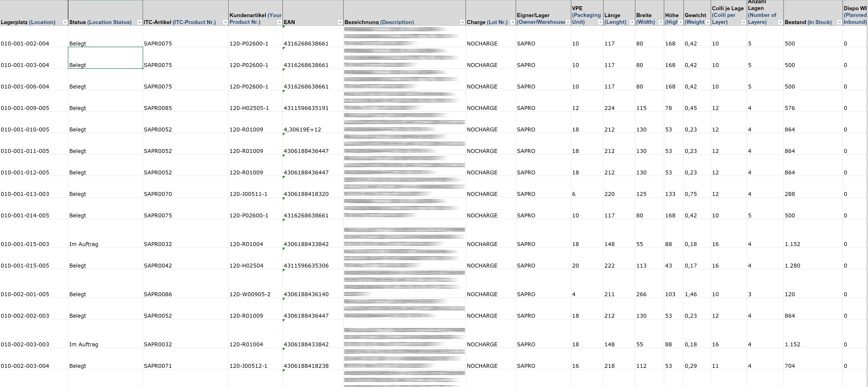The height and width of the screenshot is (387, 868).
Task: Open the ITC-Artikel column filter arrow
Action: (x=225, y=22)
